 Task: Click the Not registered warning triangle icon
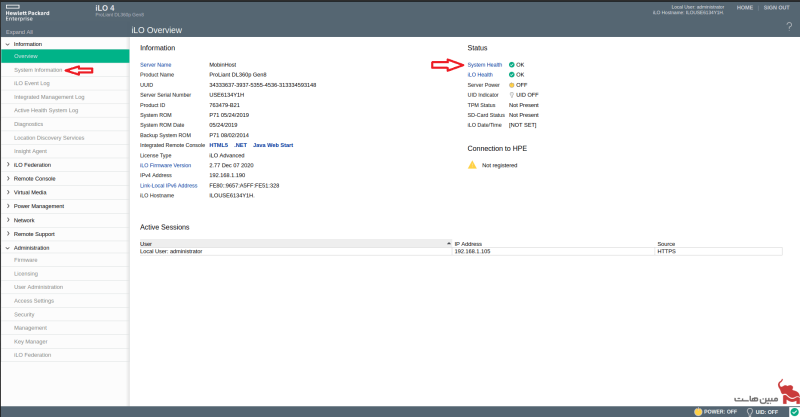(472, 165)
